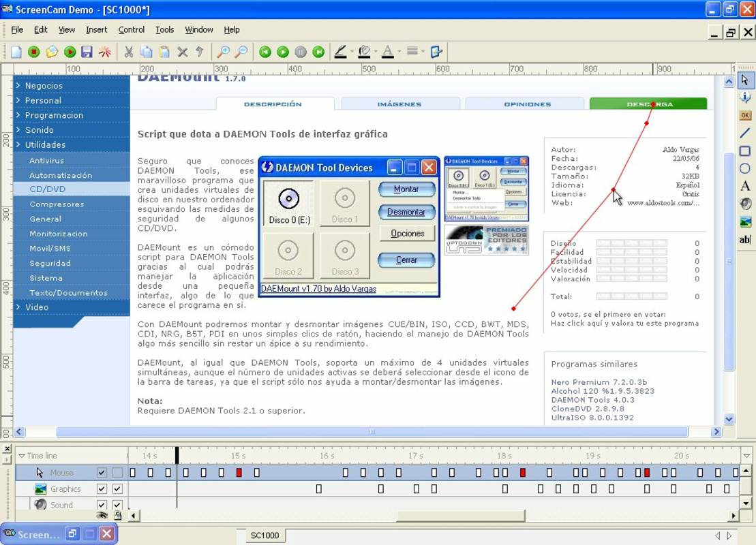Viewport: 756px width, 545px height.
Task: Select the 'ab|' text field tool
Action: tap(745, 240)
